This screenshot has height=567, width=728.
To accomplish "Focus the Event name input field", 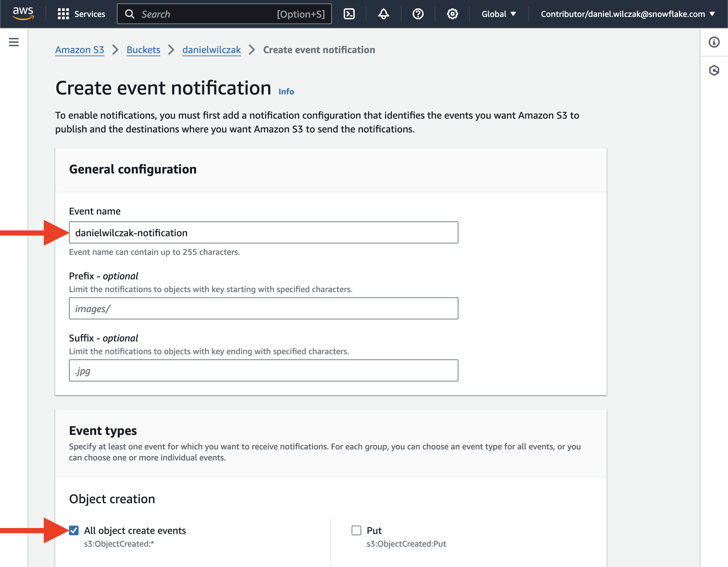I will (263, 232).
